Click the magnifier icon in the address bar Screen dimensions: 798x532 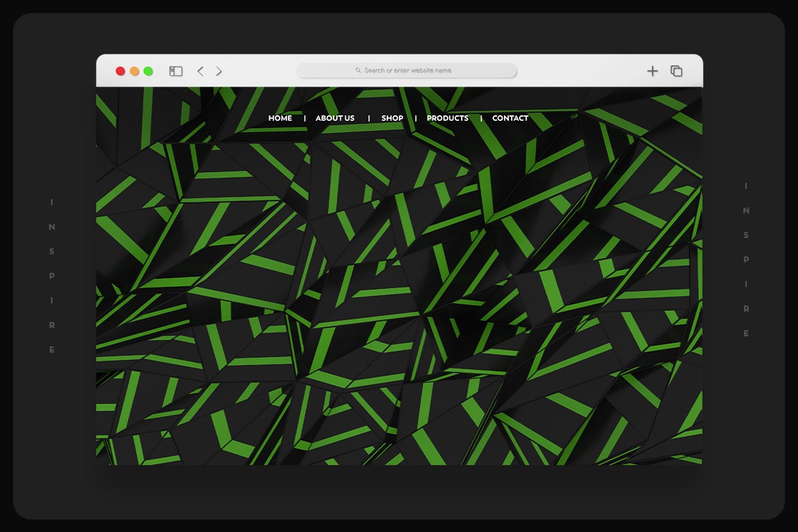358,70
